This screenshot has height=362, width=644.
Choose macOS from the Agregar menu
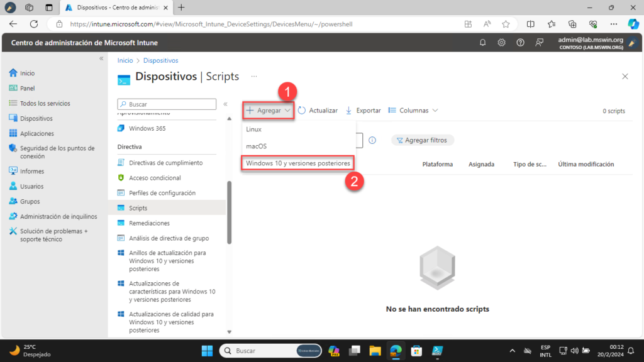[256, 146]
